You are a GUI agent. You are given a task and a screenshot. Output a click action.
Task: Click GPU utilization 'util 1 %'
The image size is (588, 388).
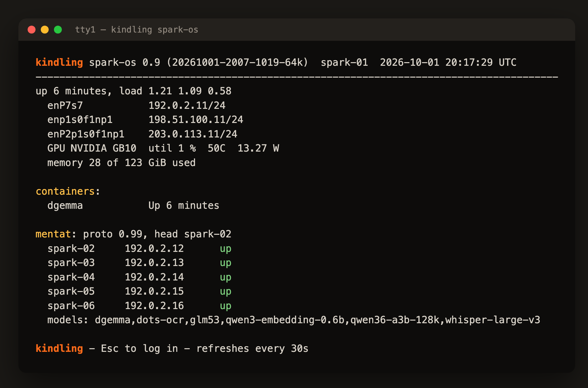coord(172,148)
